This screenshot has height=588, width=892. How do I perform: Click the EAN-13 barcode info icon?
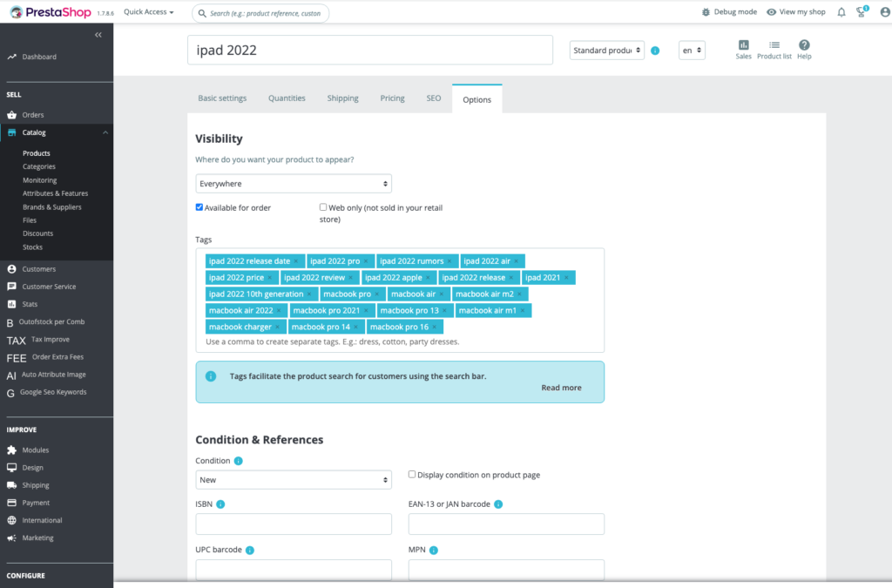click(498, 504)
